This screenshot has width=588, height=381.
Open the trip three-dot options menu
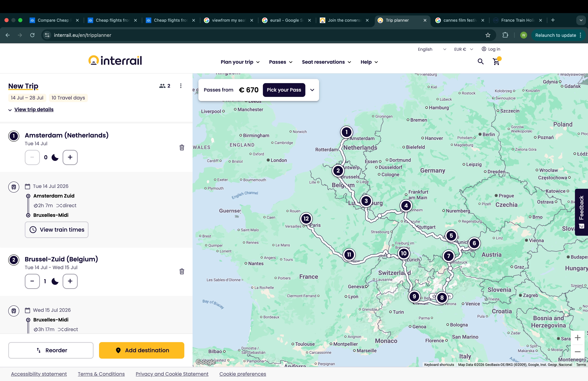(181, 86)
